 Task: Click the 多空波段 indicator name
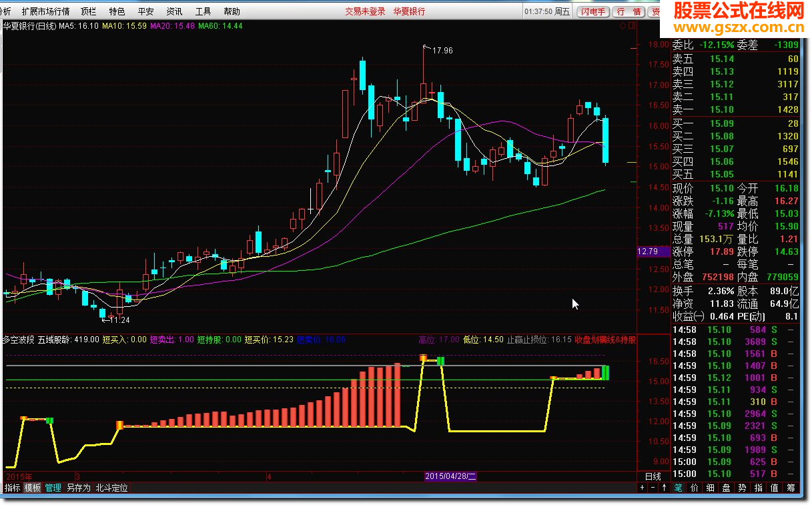[19, 340]
